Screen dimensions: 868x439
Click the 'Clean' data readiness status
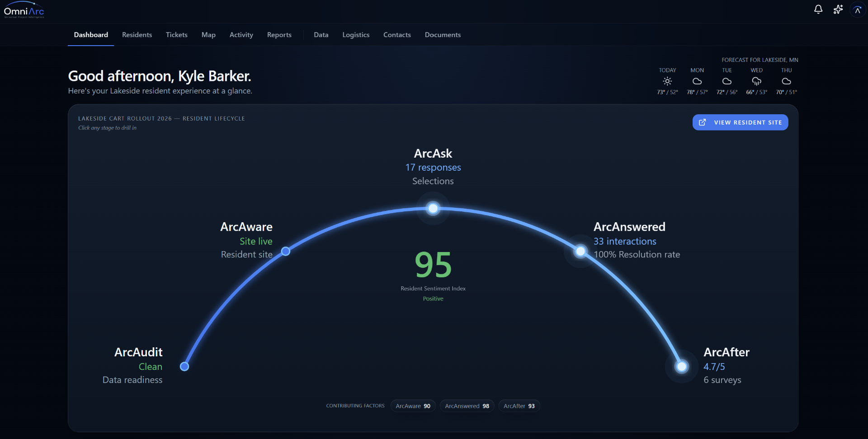pos(151,367)
